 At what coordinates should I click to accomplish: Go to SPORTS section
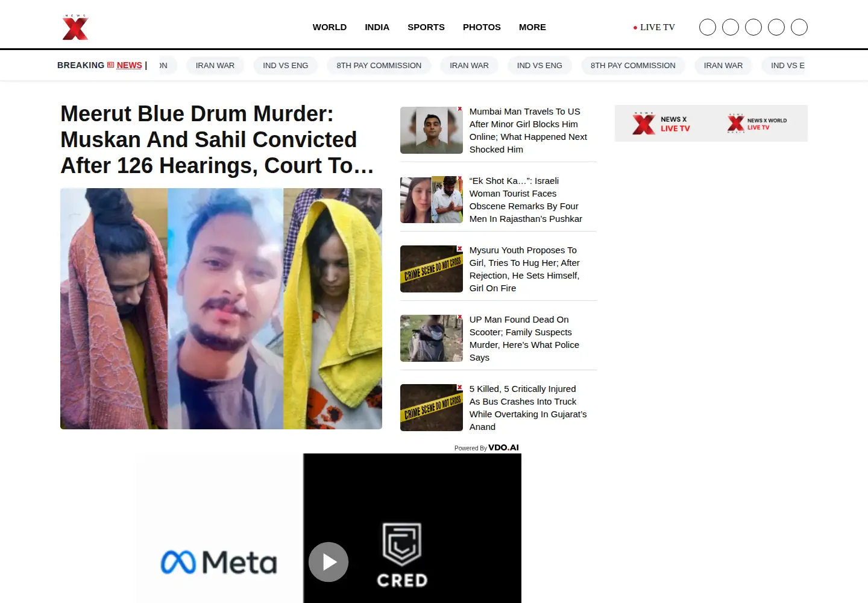(x=426, y=27)
